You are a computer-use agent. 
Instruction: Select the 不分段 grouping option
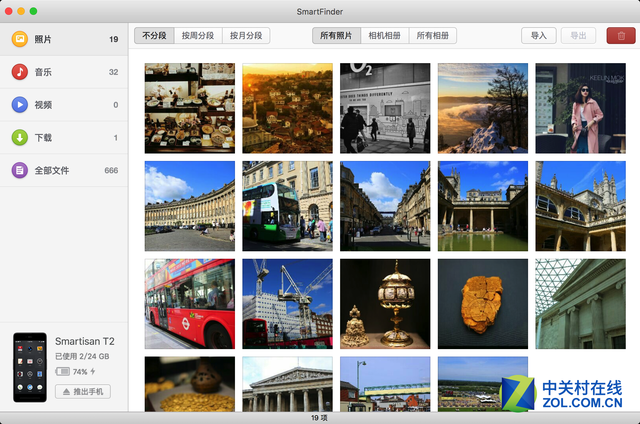[153, 35]
